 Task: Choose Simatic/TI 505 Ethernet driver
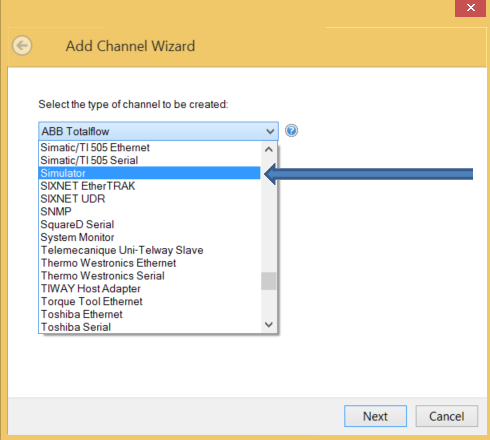[x=150, y=147]
